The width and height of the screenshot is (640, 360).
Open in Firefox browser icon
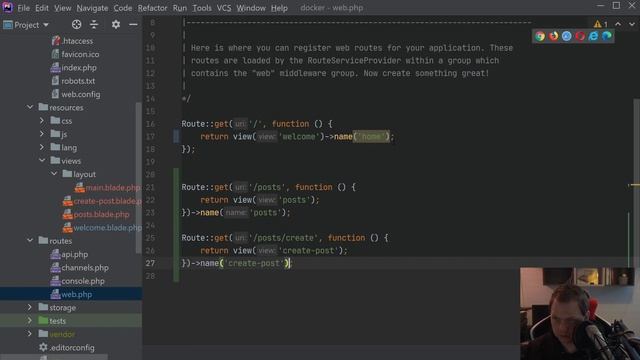[x=553, y=36]
